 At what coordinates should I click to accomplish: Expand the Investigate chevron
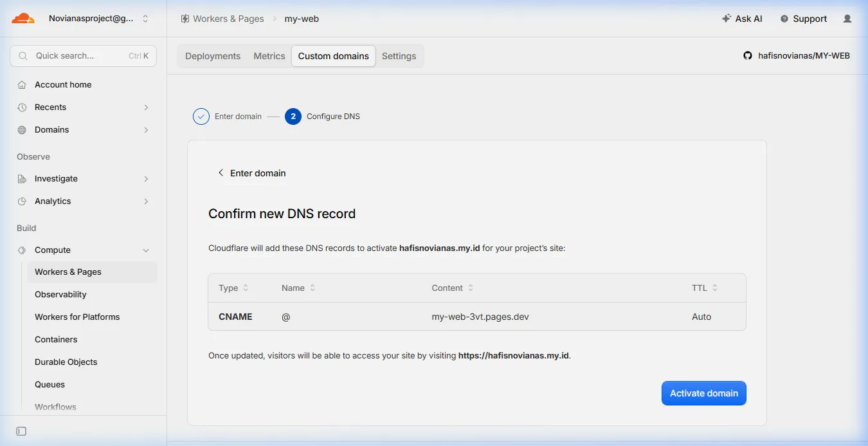coord(146,179)
